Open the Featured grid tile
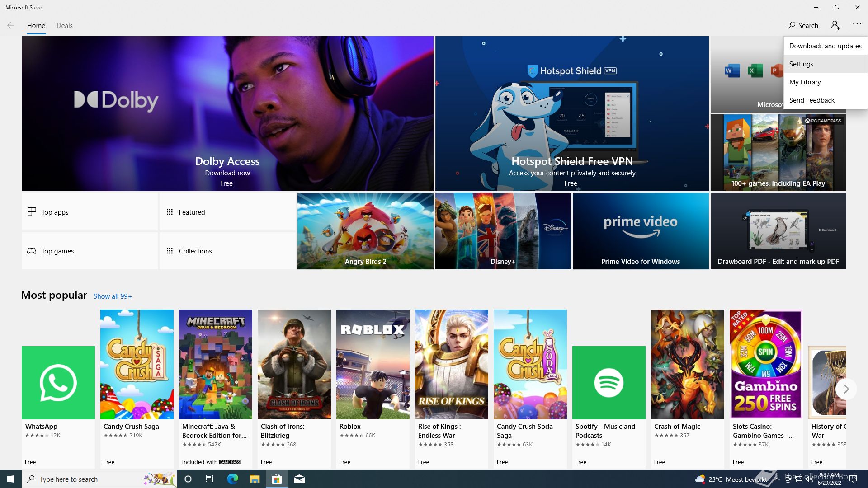The height and width of the screenshot is (488, 868). click(x=227, y=212)
